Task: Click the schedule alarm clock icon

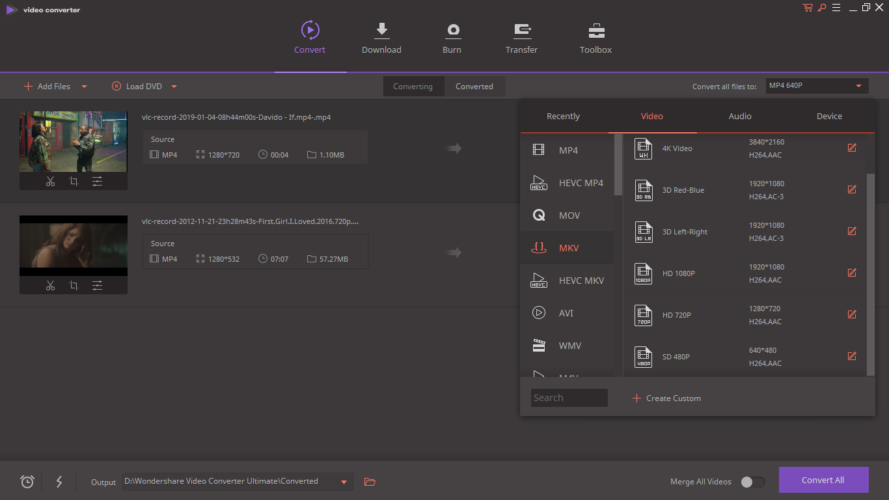Action: pos(27,482)
